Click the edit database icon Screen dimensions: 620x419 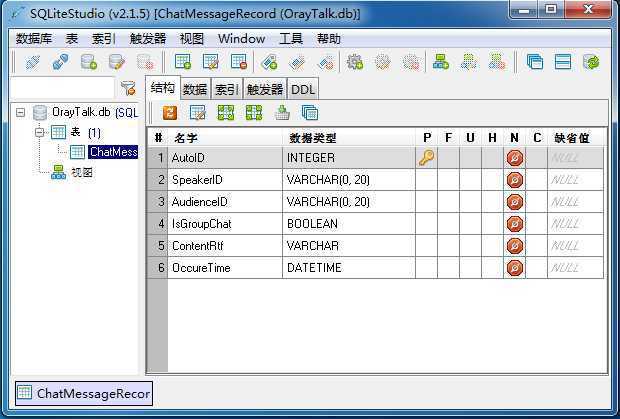point(117,62)
